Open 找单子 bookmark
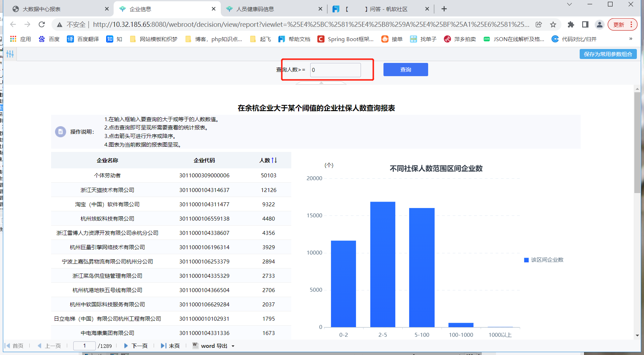The image size is (644, 355). 423,39
